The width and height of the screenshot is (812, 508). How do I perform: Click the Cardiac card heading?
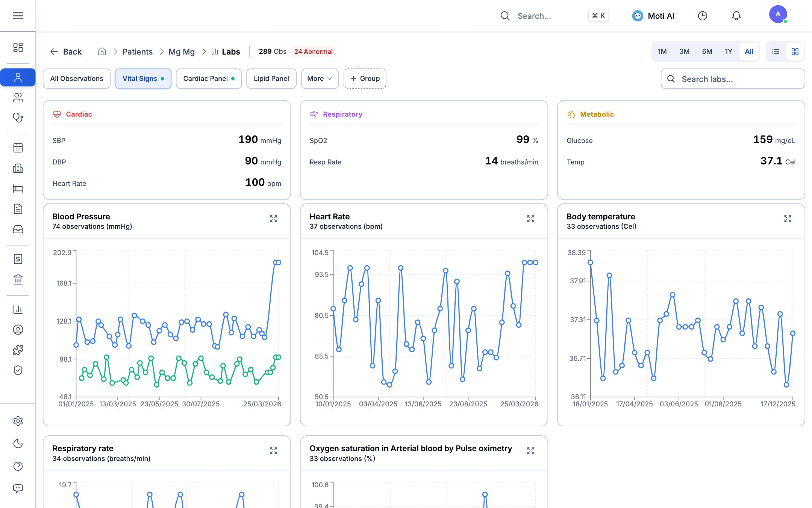pos(79,114)
